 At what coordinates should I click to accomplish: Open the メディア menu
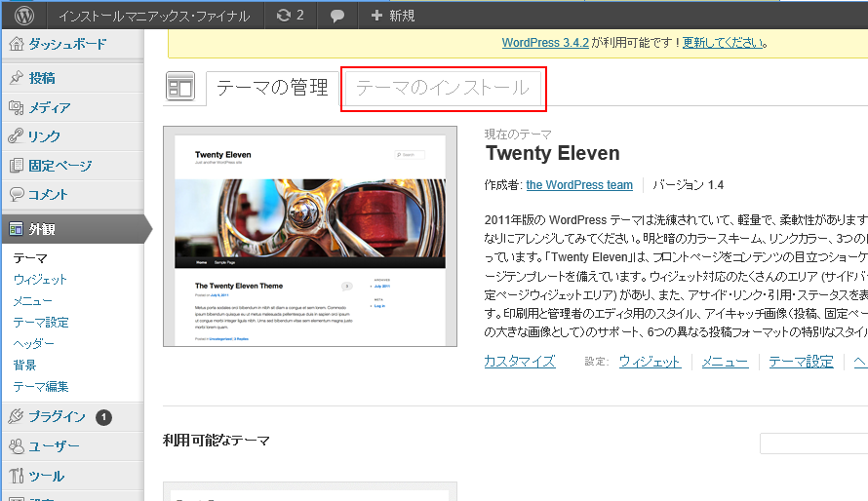(50, 107)
